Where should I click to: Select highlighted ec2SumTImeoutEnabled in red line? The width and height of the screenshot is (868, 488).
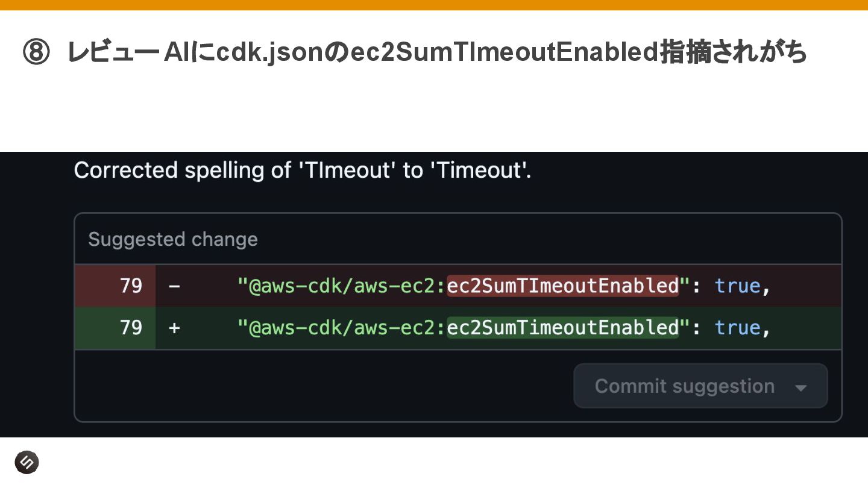563,286
